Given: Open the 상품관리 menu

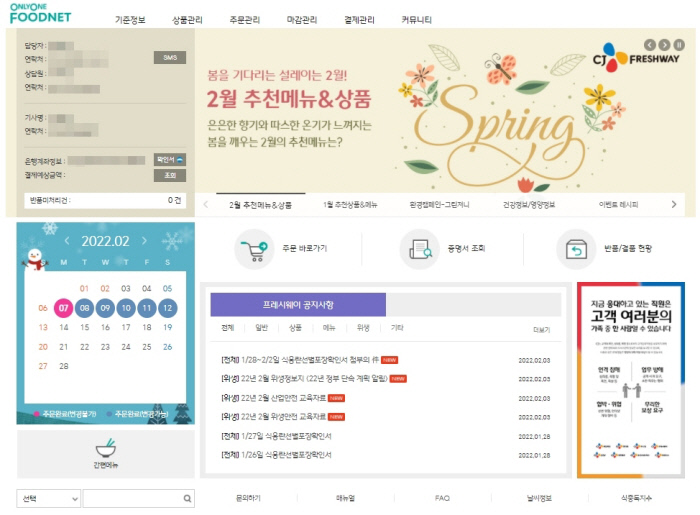Looking at the screenshot, I should [x=188, y=20].
